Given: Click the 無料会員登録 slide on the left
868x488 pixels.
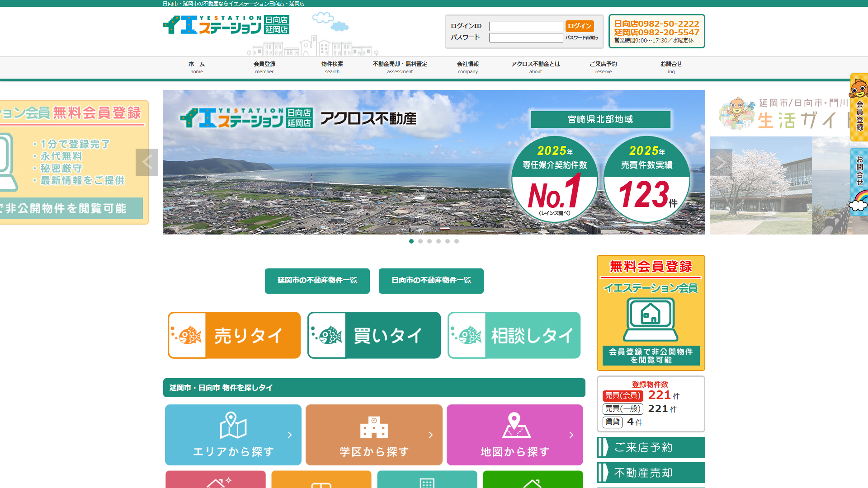Looking at the screenshot, I should click(x=74, y=162).
